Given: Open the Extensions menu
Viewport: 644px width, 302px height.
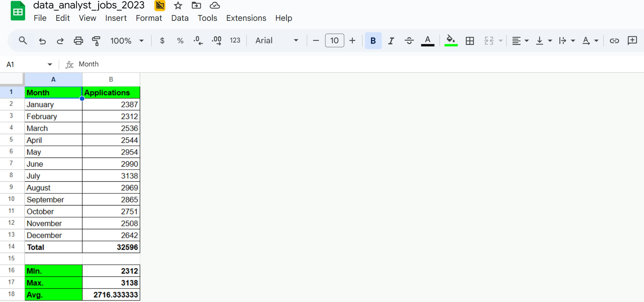Looking at the screenshot, I should pos(246,18).
